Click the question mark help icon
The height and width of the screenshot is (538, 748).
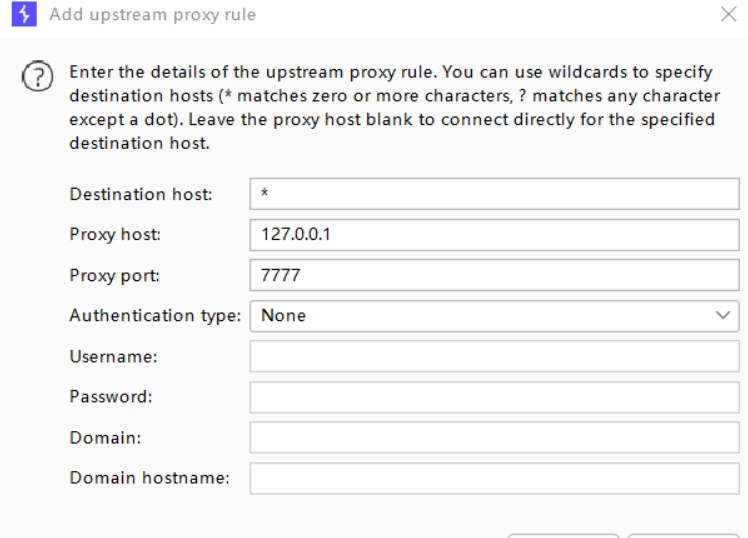tap(35, 78)
